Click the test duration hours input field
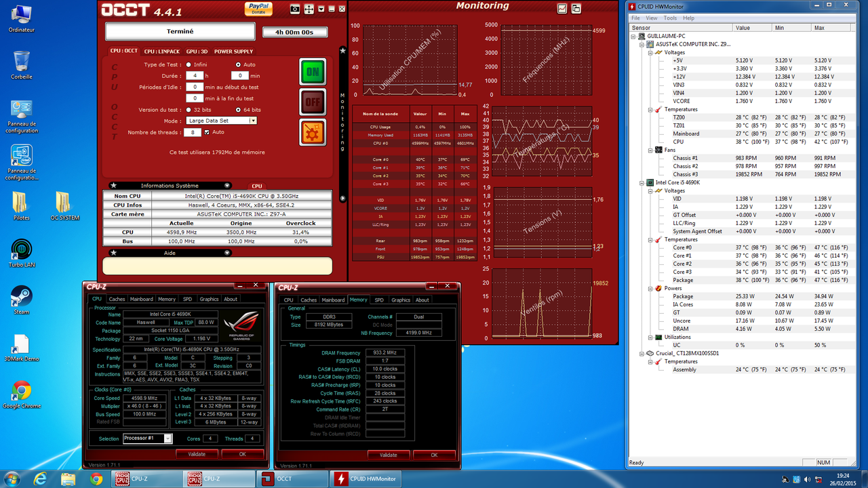This screenshot has height=488, width=868. tap(195, 76)
